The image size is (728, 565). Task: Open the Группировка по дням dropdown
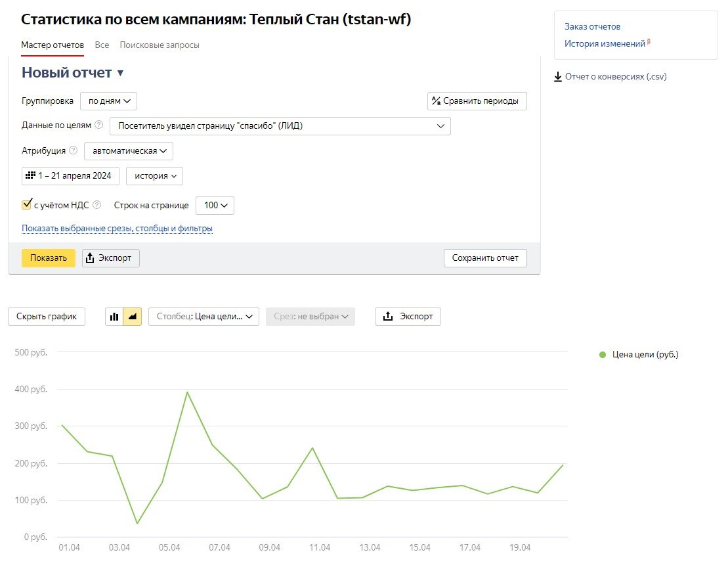[x=108, y=101]
